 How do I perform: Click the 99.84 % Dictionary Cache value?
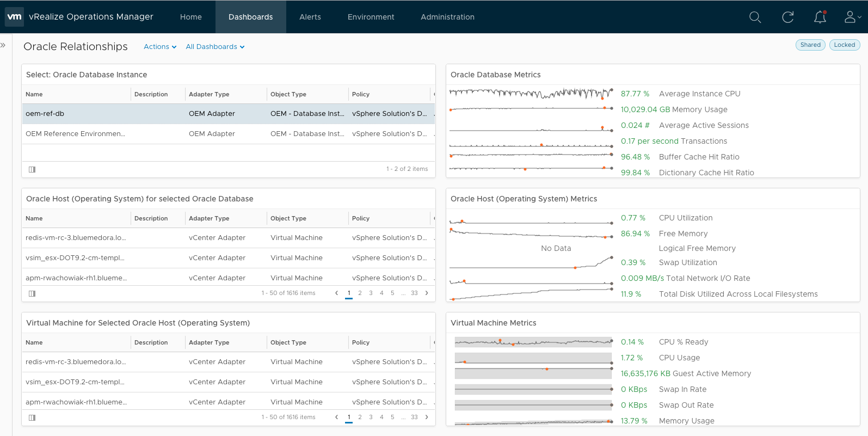coord(635,173)
